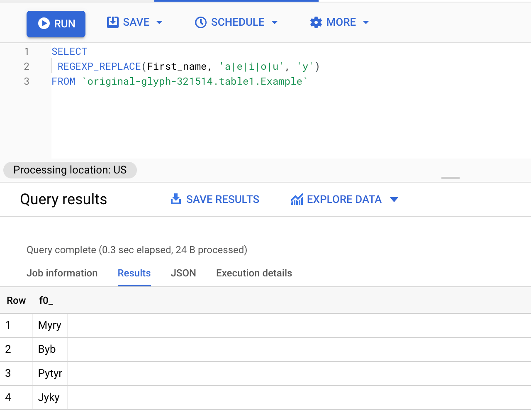Click the gear icon beside MORE
The width and height of the screenshot is (531, 420).
(316, 22)
